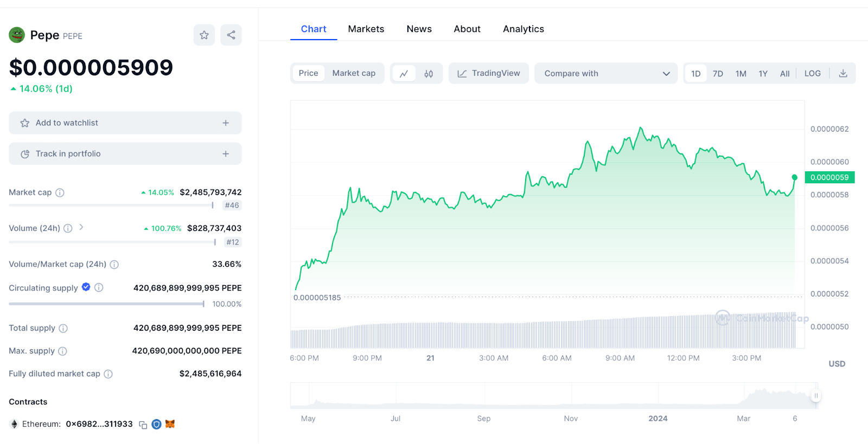Click the 0.0000059 current price label
The height and width of the screenshot is (444, 868).
829,177
